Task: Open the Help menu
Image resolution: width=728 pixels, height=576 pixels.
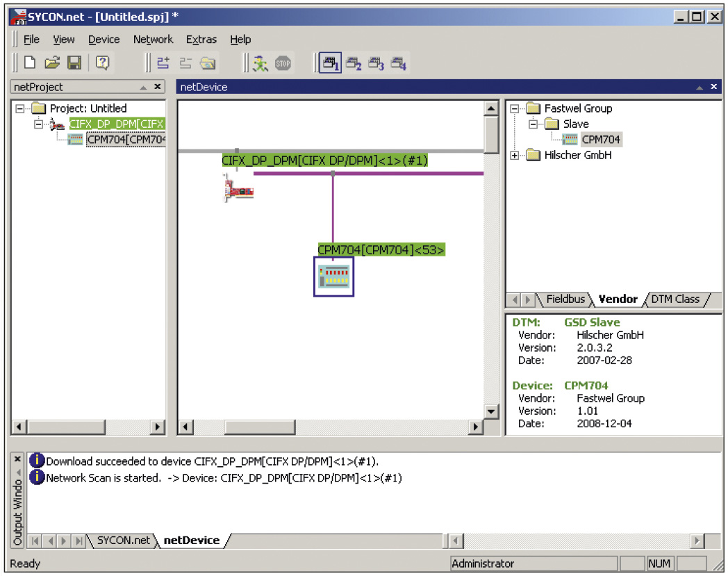Action: click(240, 40)
